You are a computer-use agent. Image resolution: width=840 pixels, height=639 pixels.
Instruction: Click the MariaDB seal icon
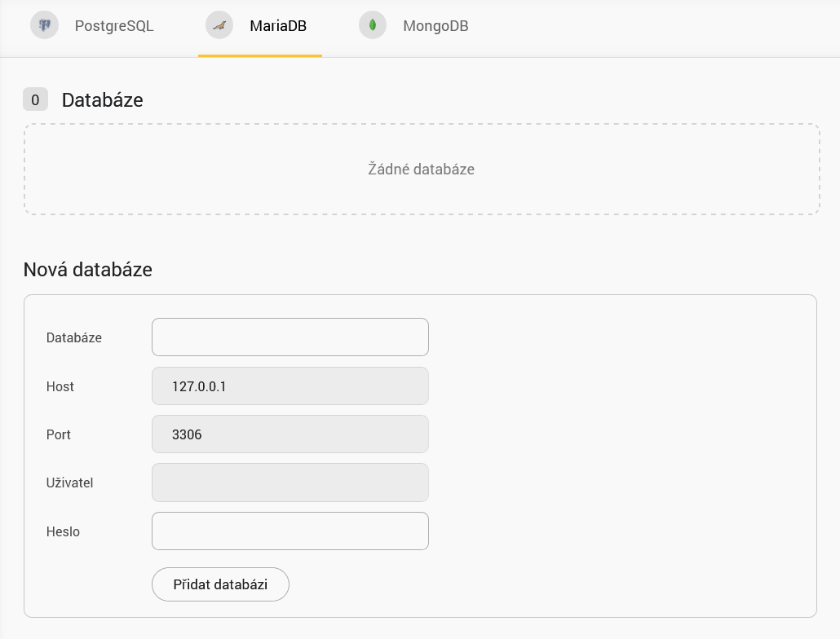(219, 25)
